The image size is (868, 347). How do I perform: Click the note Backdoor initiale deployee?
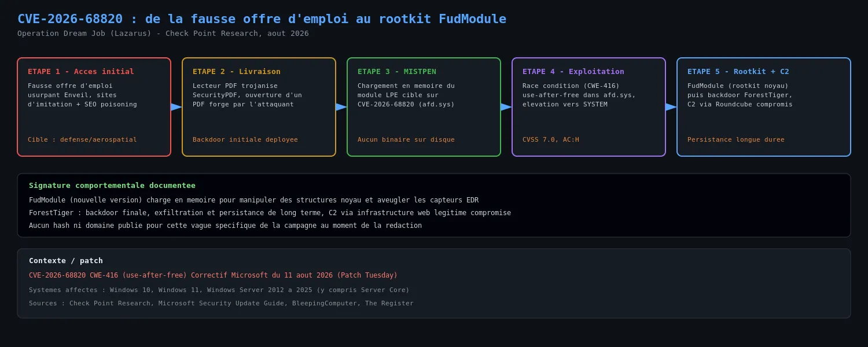click(245, 140)
